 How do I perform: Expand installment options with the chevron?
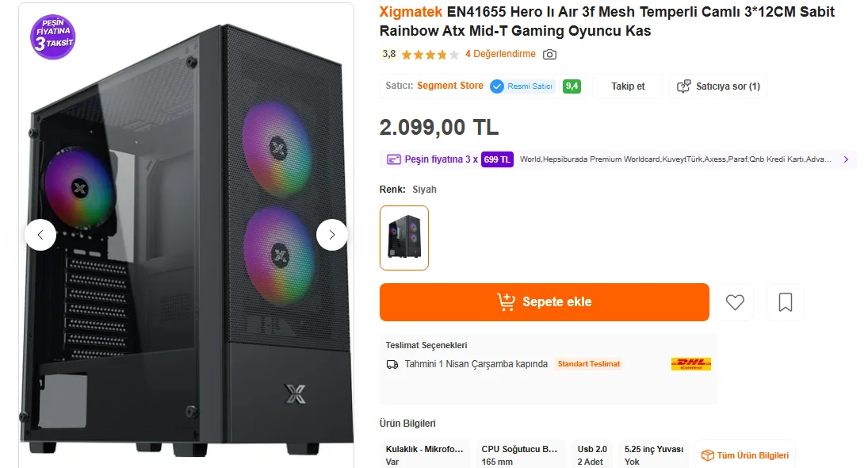pos(846,159)
